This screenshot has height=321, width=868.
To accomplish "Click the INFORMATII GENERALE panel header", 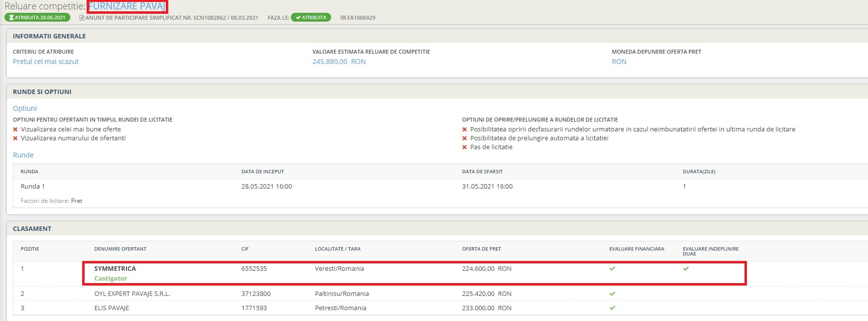I will click(49, 36).
